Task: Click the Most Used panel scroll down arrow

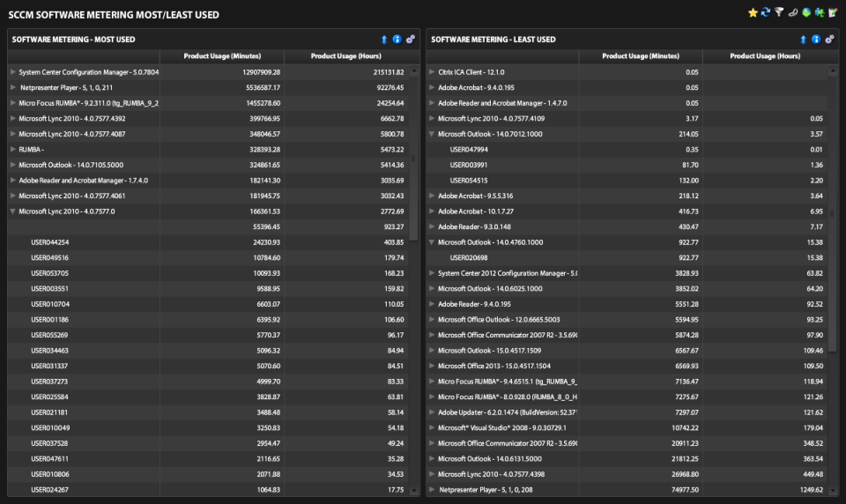Action: (414, 491)
